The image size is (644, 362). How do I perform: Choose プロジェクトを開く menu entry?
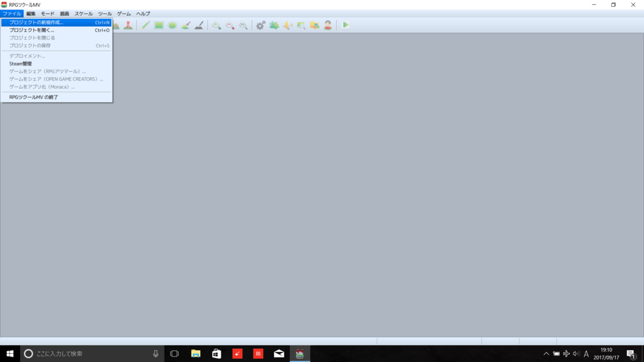(x=56, y=30)
